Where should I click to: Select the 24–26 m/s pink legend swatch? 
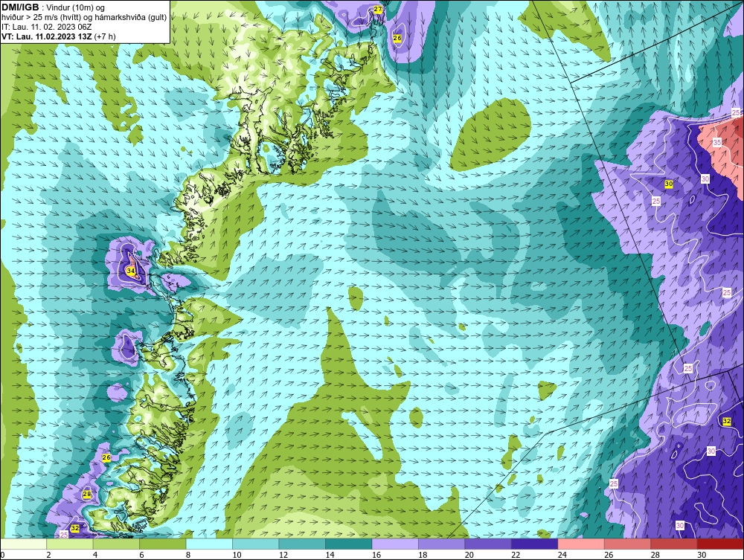[581, 544]
